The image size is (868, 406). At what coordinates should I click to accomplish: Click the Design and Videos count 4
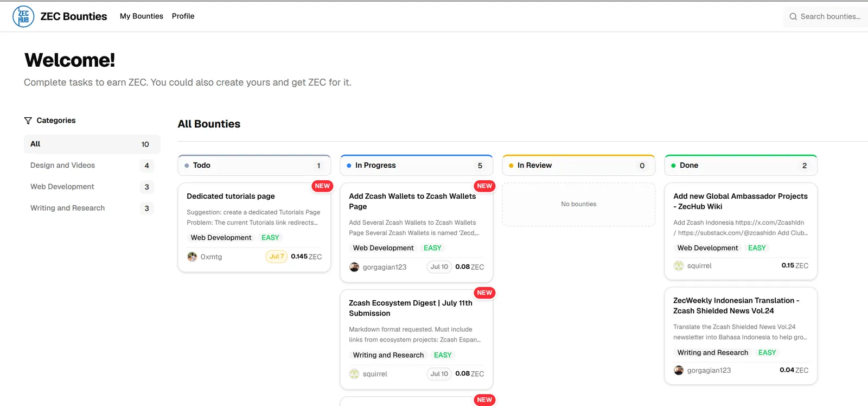(146, 166)
